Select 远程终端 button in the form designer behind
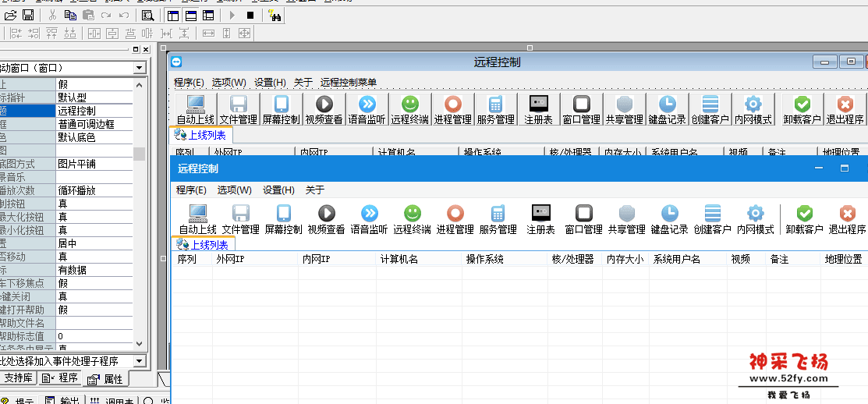The width and height of the screenshot is (868, 404). pos(410,109)
